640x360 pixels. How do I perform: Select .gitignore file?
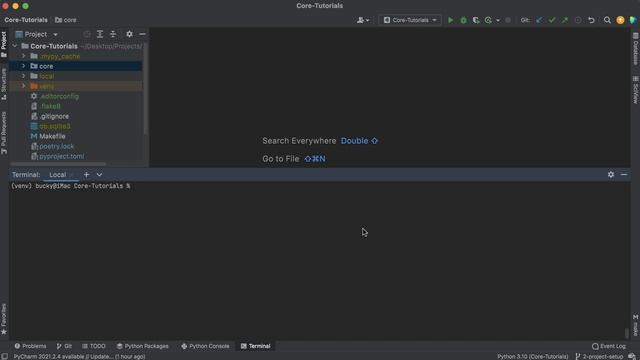click(x=54, y=116)
